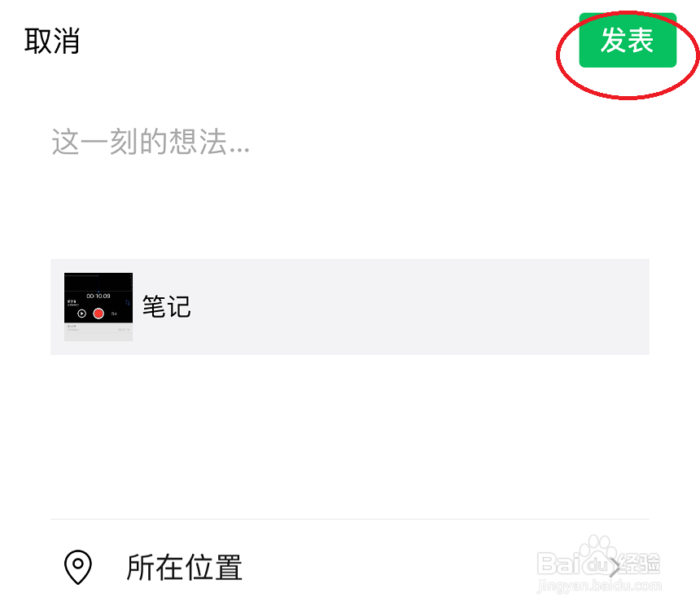Select the 笔记 title text
Screen dimensions: 700x610
(167, 307)
